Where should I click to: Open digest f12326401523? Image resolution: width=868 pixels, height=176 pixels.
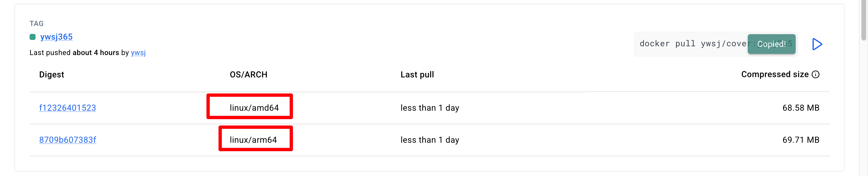(x=68, y=108)
